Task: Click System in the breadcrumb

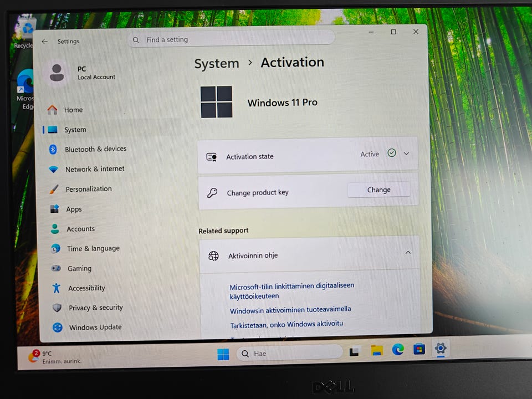Action: pos(217,64)
